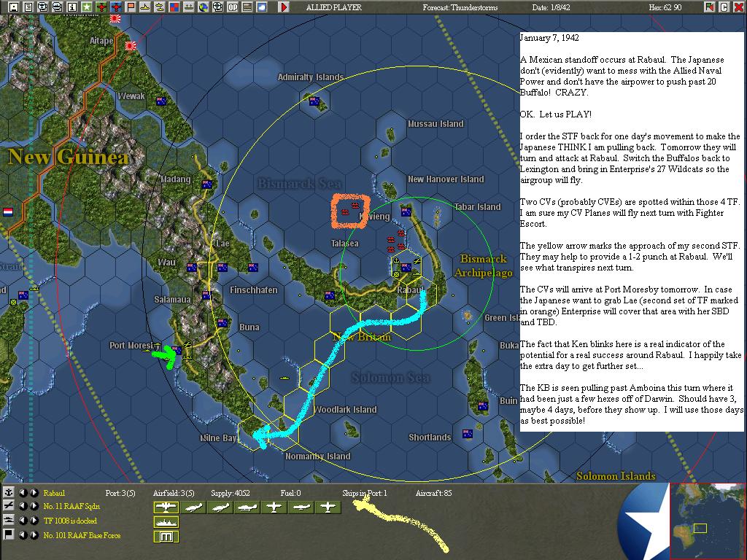The image size is (747, 560).
Task: Click the Shortlands base flag
Action: coord(468,434)
